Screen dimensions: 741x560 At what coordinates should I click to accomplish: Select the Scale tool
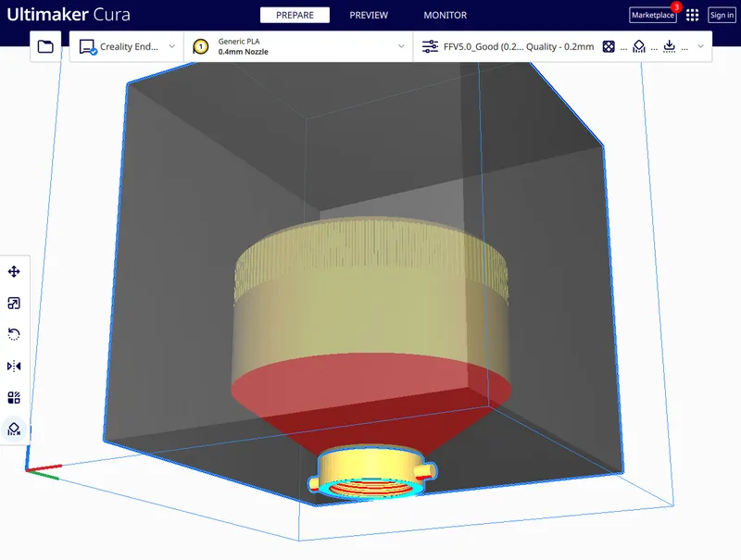(14, 303)
